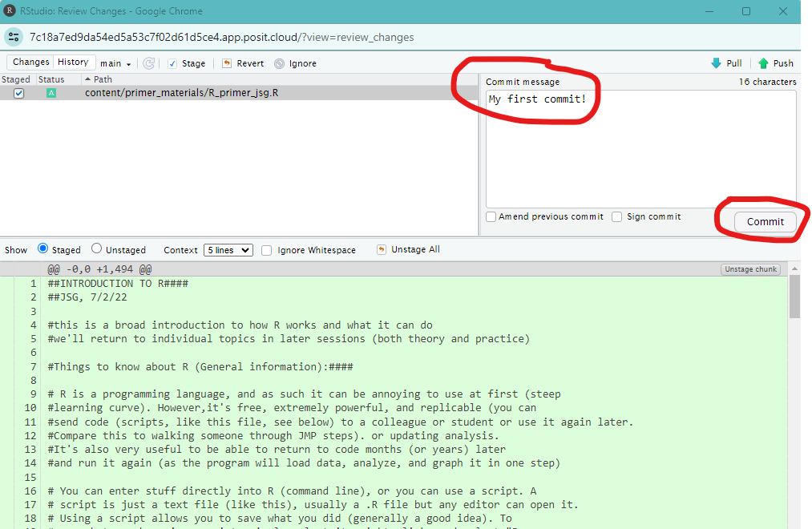Enable Amend previous commit
This screenshot has height=529, width=812.
tap(491, 216)
